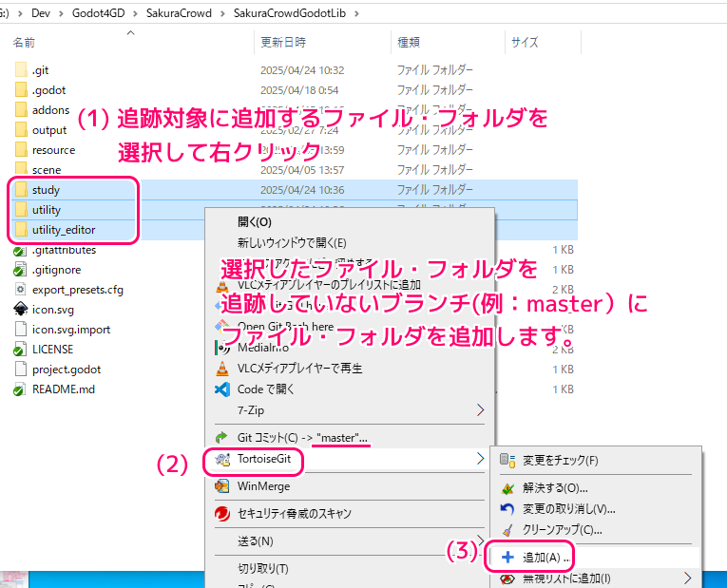
Task: Click the broom icon for クリーンアップ
Action: 507,530
